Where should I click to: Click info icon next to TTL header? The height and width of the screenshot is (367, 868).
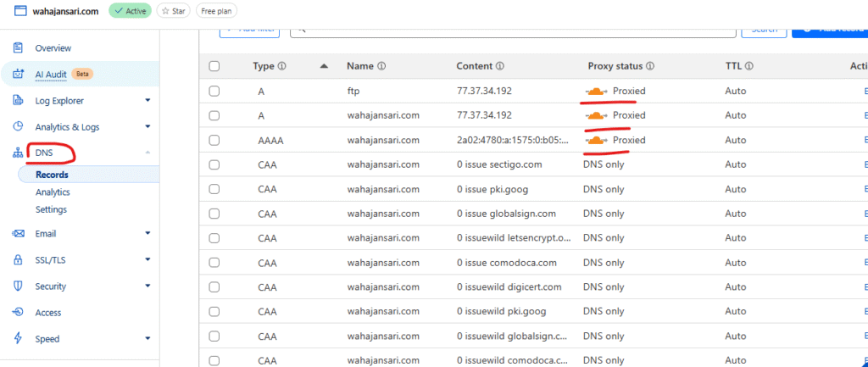click(749, 66)
